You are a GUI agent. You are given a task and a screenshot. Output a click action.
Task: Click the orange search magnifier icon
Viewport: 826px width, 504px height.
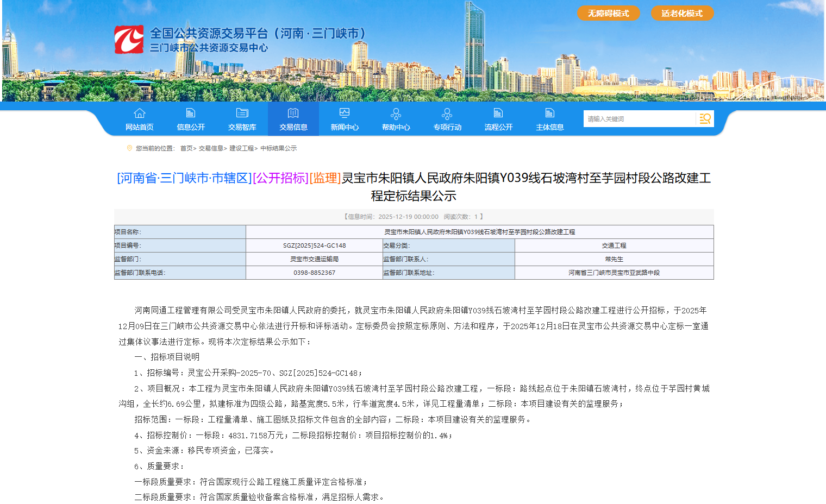click(x=705, y=118)
